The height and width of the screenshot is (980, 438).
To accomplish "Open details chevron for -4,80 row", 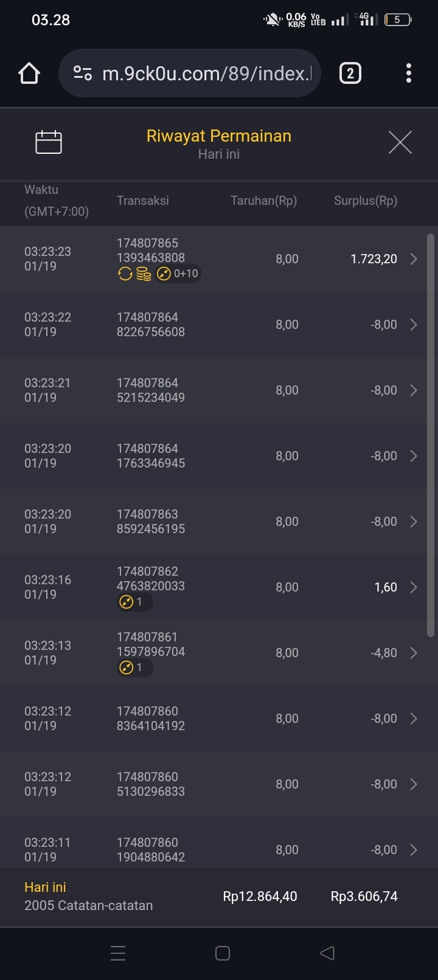I will point(414,653).
